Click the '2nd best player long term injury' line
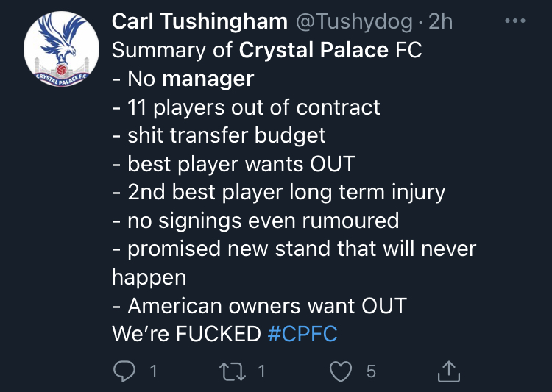This screenshot has height=392, width=552. pyautogui.click(x=279, y=193)
